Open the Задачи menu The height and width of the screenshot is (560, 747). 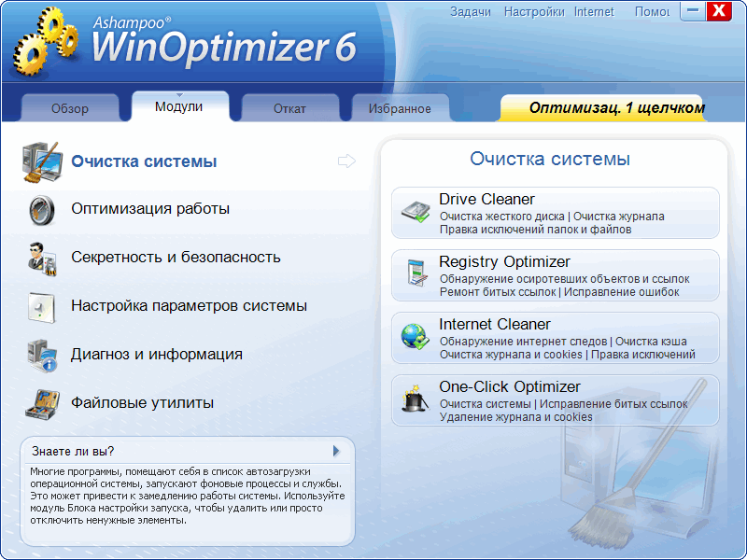pyautogui.click(x=471, y=11)
